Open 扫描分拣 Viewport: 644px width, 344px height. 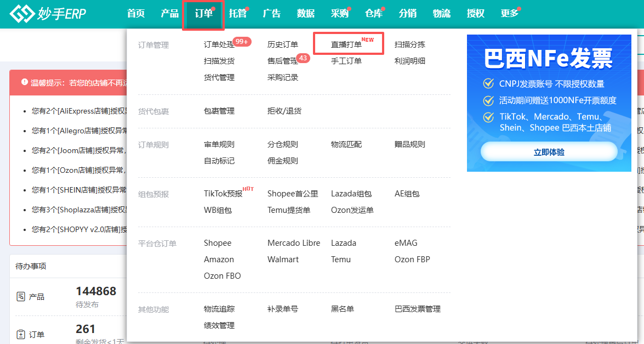pos(410,44)
